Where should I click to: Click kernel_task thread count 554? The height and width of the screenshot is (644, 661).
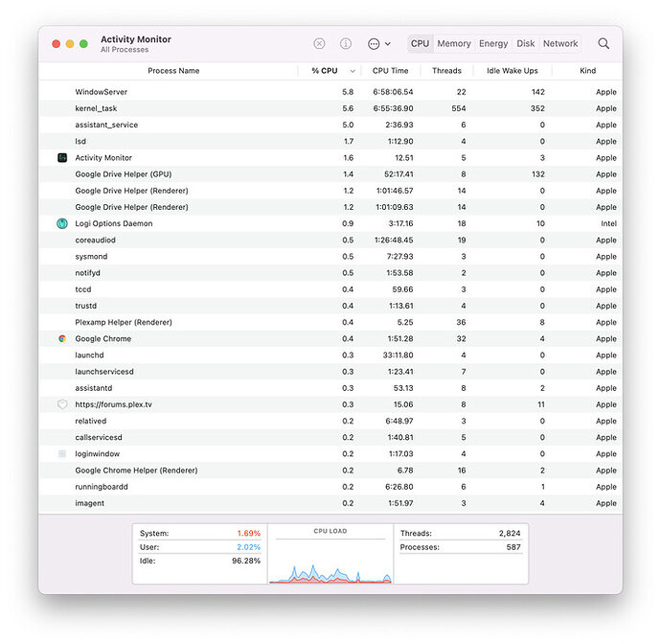pyautogui.click(x=459, y=108)
